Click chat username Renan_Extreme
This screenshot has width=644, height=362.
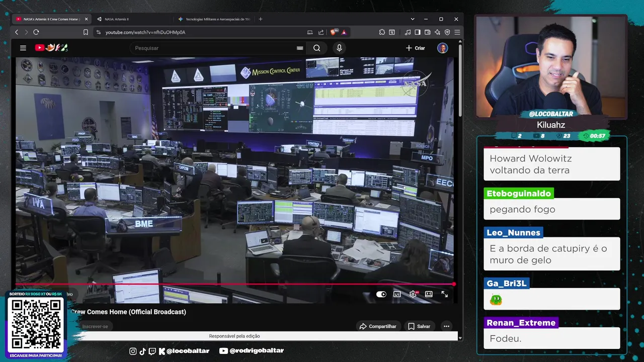[521, 323]
